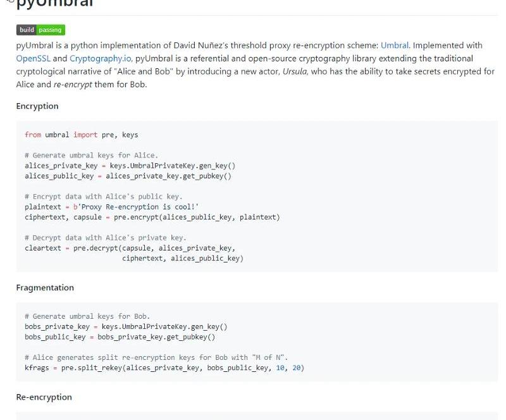
Task: Click the italic word 'Ursula' in the description
Action: 295,71
